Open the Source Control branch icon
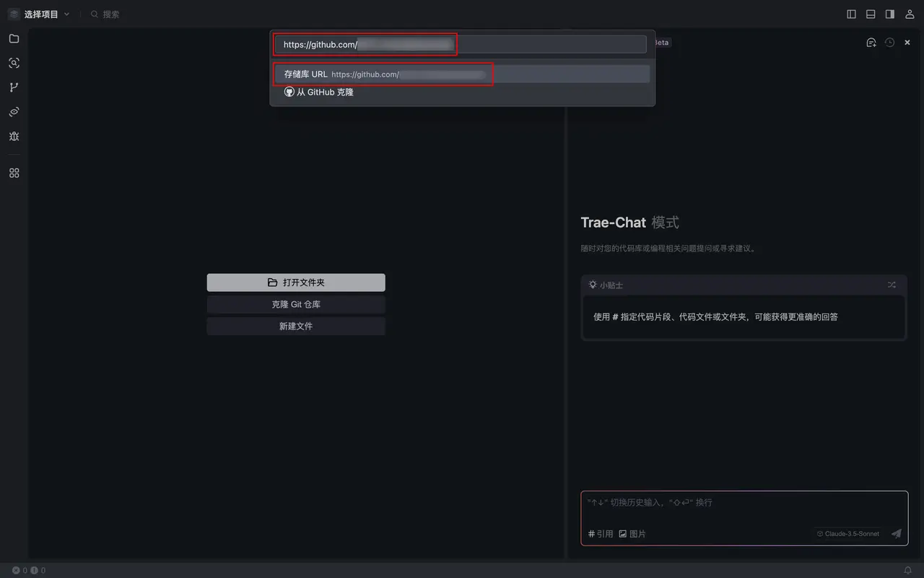The width and height of the screenshot is (924, 578). 14,87
